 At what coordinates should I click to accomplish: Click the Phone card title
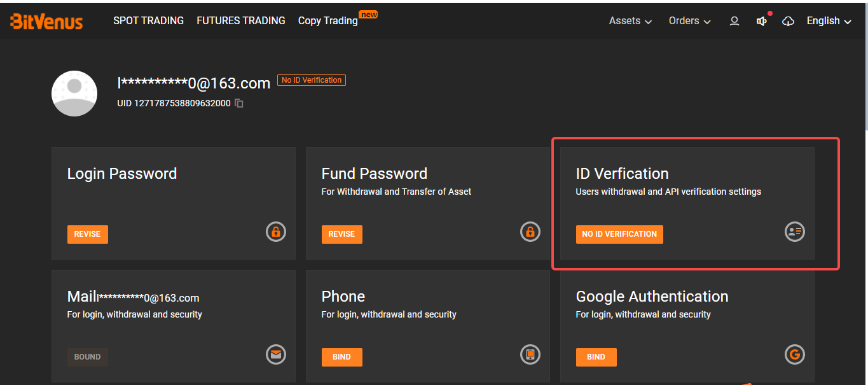(x=343, y=297)
